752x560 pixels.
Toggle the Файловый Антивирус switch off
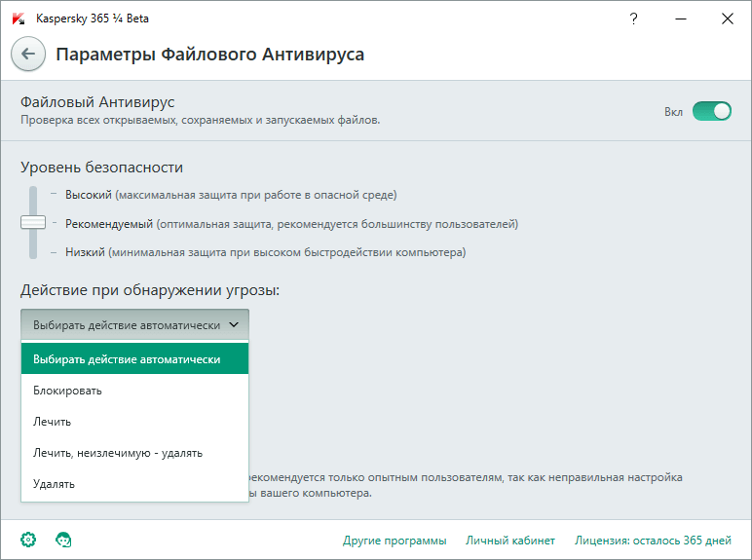coord(711,111)
